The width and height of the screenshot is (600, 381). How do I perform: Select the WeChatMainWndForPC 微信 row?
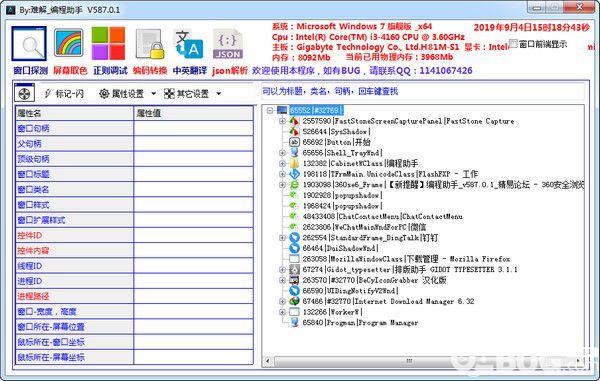click(364, 227)
